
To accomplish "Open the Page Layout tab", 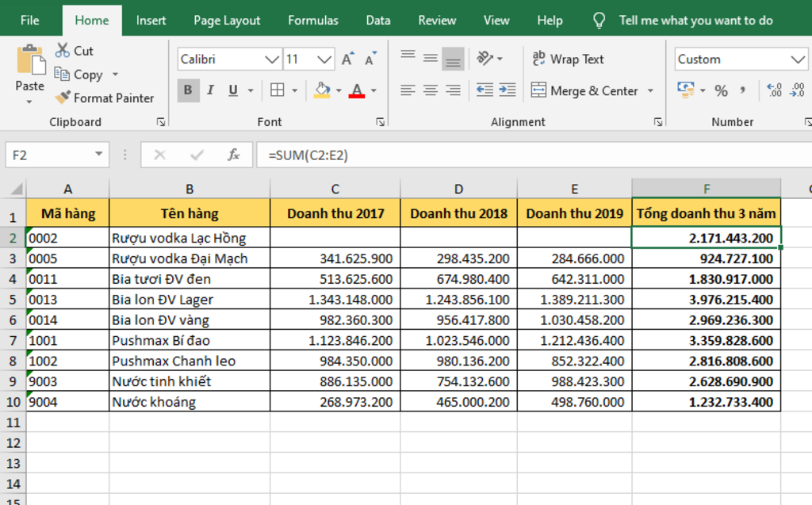I will pyautogui.click(x=227, y=21).
